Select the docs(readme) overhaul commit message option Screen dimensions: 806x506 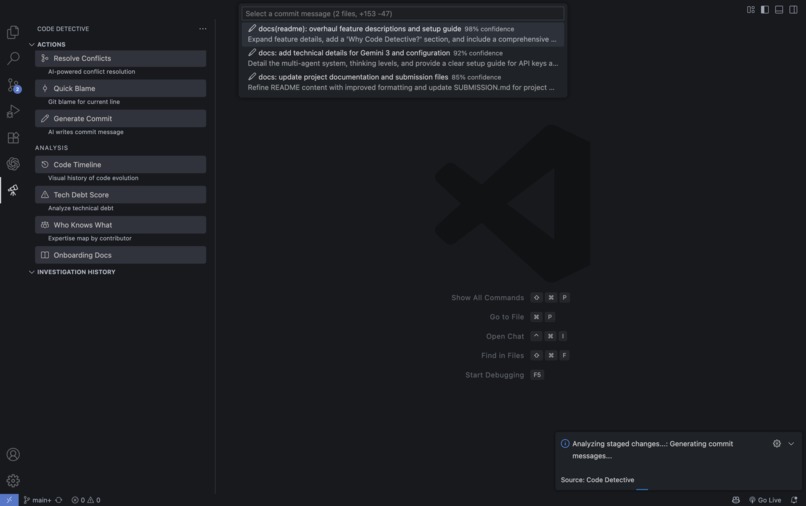click(x=403, y=34)
